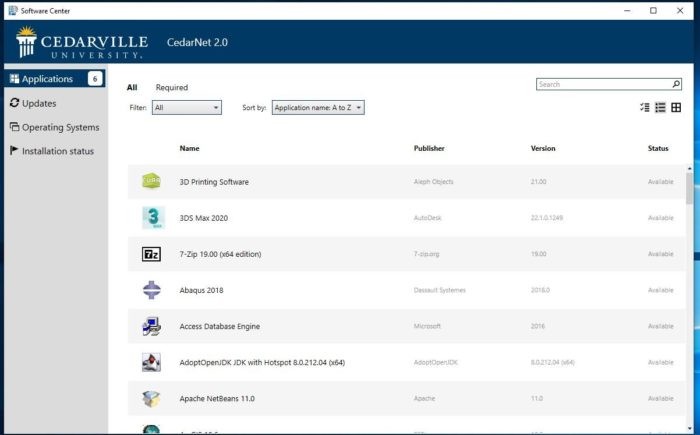Open the Filter dropdown
This screenshot has width=700, height=435.
tap(187, 108)
